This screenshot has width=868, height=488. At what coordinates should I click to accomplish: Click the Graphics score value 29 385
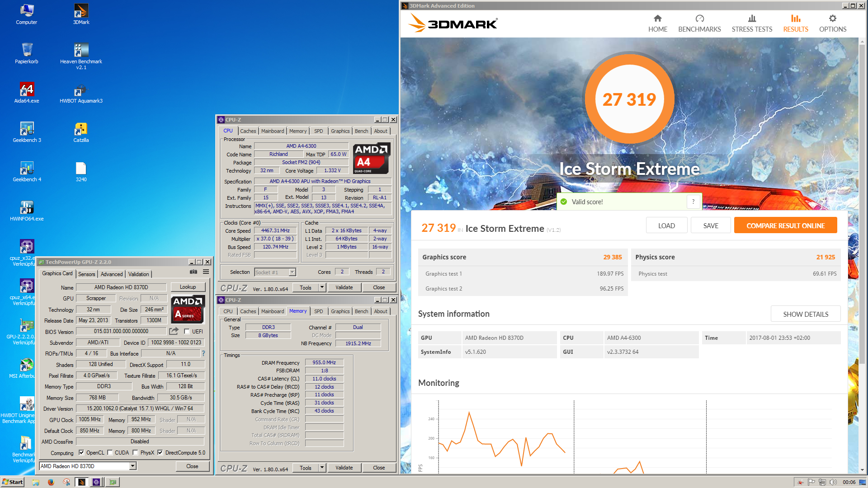point(613,257)
